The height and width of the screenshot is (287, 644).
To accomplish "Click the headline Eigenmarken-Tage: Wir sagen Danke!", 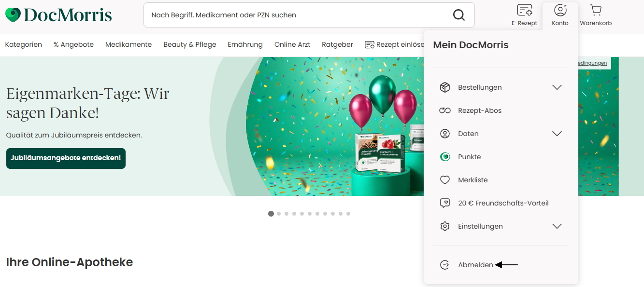I will click(88, 103).
